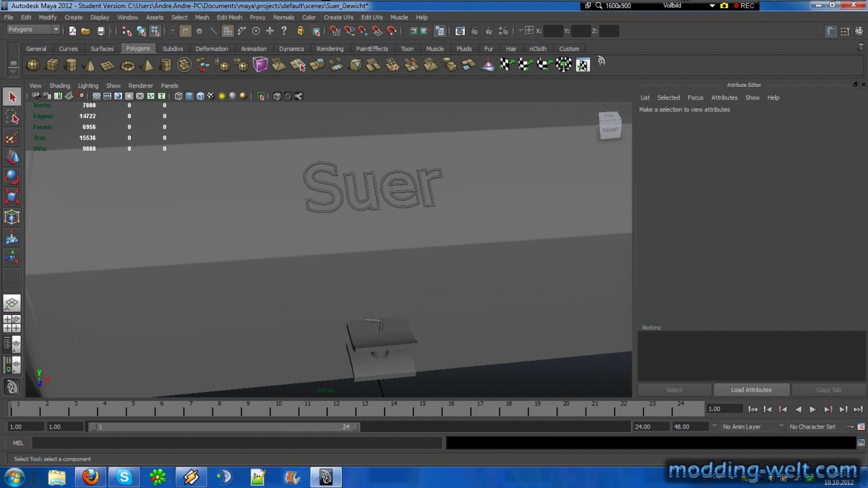Viewport: 868px width, 488px height.
Task: Click the Load Attributes button
Action: 751,390
